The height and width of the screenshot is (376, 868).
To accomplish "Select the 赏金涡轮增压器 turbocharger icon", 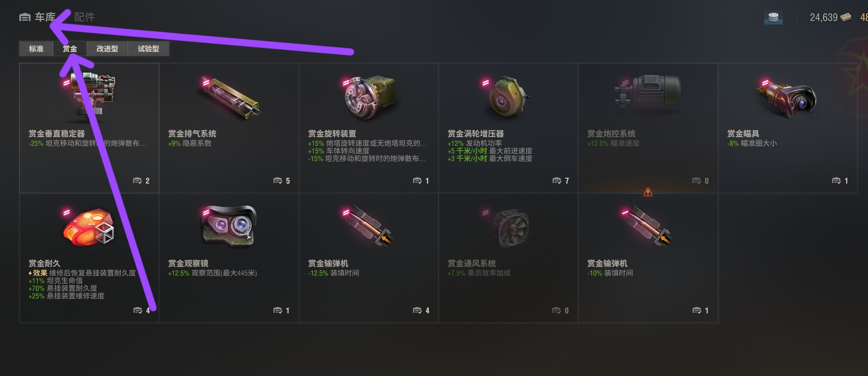I will [x=508, y=97].
